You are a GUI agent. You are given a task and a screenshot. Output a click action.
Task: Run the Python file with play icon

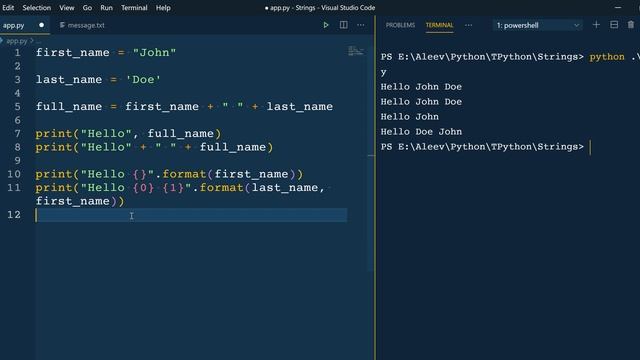326,25
